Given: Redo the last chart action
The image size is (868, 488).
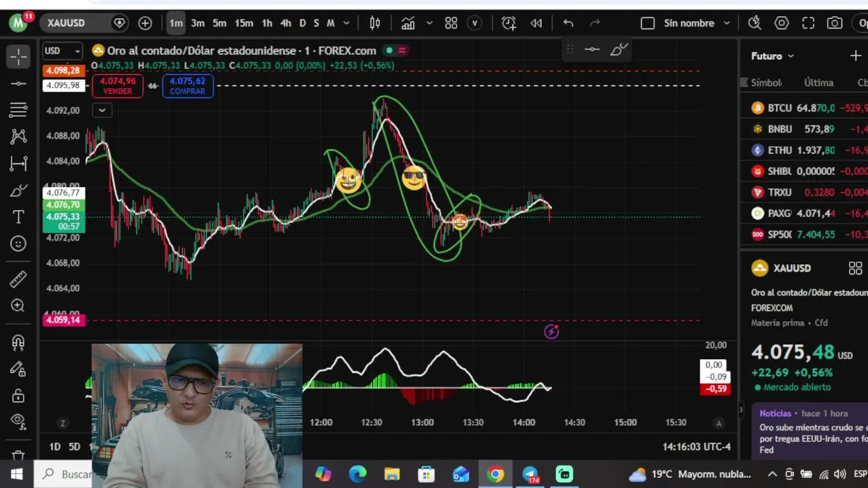Looking at the screenshot, I should (x=595, y=23).
